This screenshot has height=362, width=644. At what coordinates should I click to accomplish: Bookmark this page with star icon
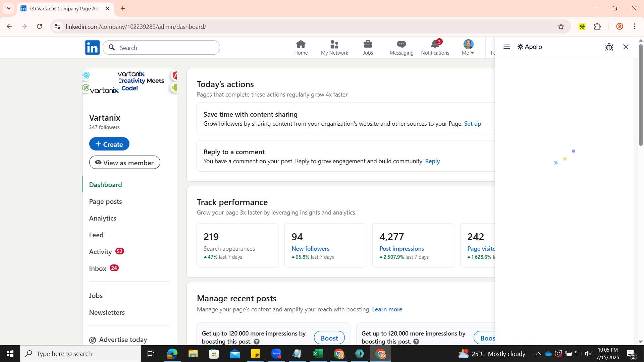pyautogui.click(x=561, y=26)
